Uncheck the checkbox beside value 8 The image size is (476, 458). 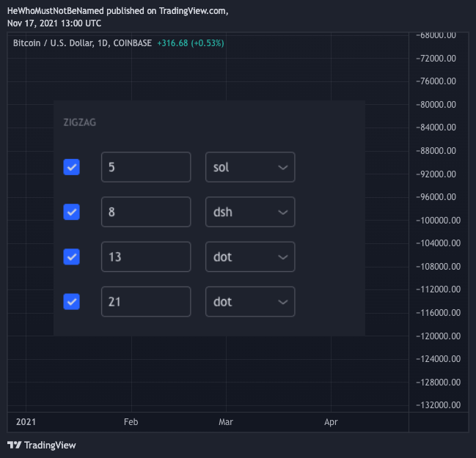click(71, 212)
